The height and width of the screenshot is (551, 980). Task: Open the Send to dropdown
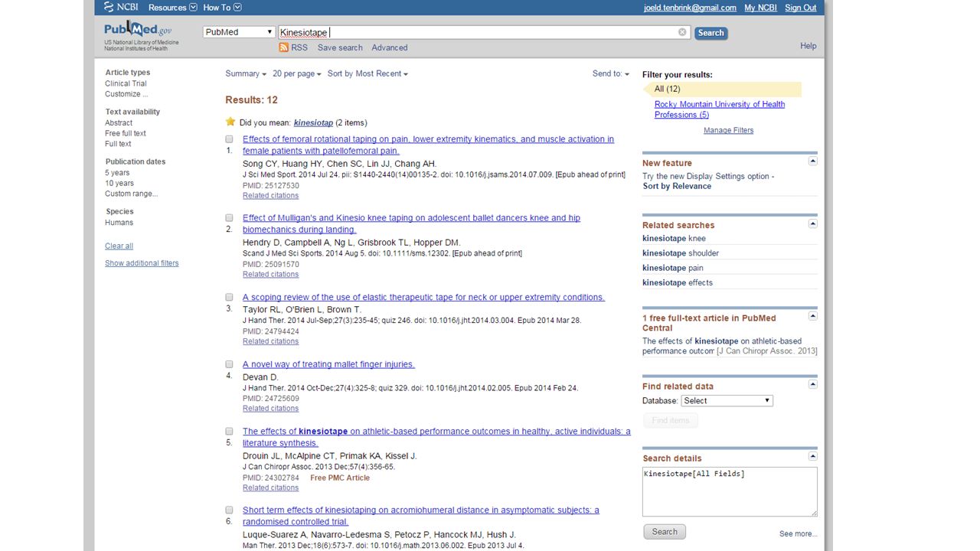tap(611, 73)
